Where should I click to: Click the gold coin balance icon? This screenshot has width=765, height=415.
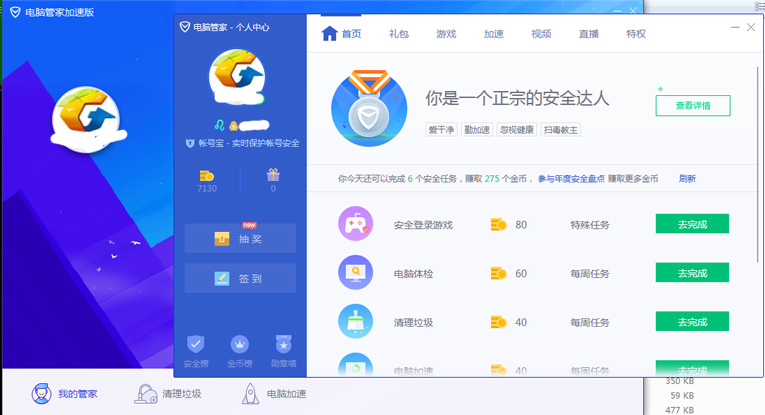tap(207, 175)
